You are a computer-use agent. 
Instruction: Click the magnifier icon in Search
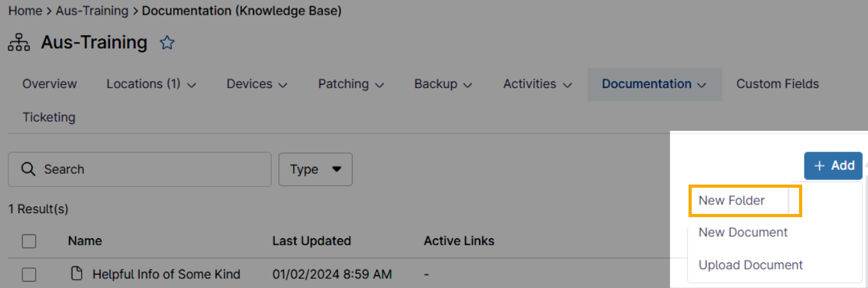tap(28, 169)
